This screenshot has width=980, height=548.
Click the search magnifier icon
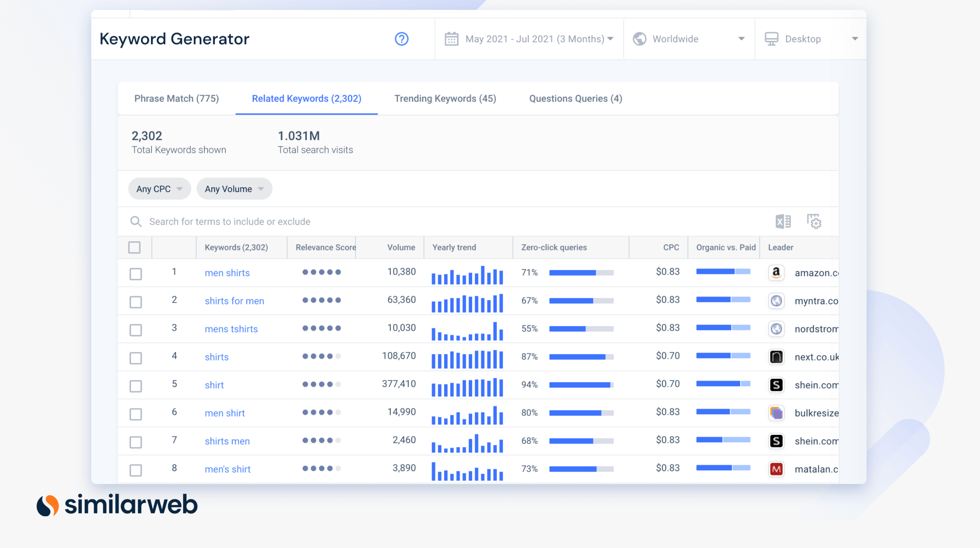[136, 221]
